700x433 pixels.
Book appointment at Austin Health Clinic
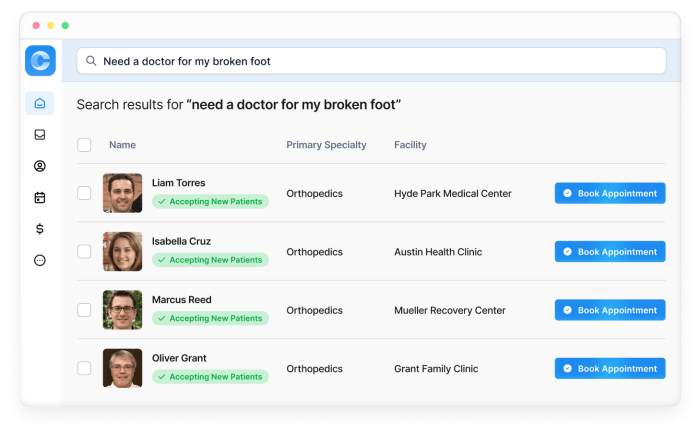(x=610, y=252)
